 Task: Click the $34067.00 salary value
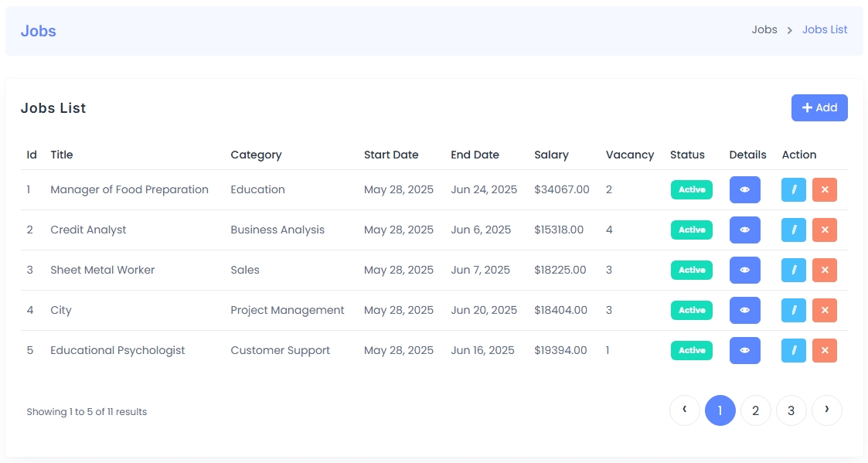tap(561, 189)
